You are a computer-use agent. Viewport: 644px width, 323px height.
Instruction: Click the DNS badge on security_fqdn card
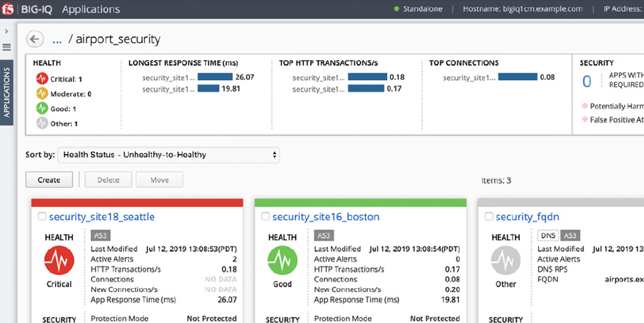point(548,235)
